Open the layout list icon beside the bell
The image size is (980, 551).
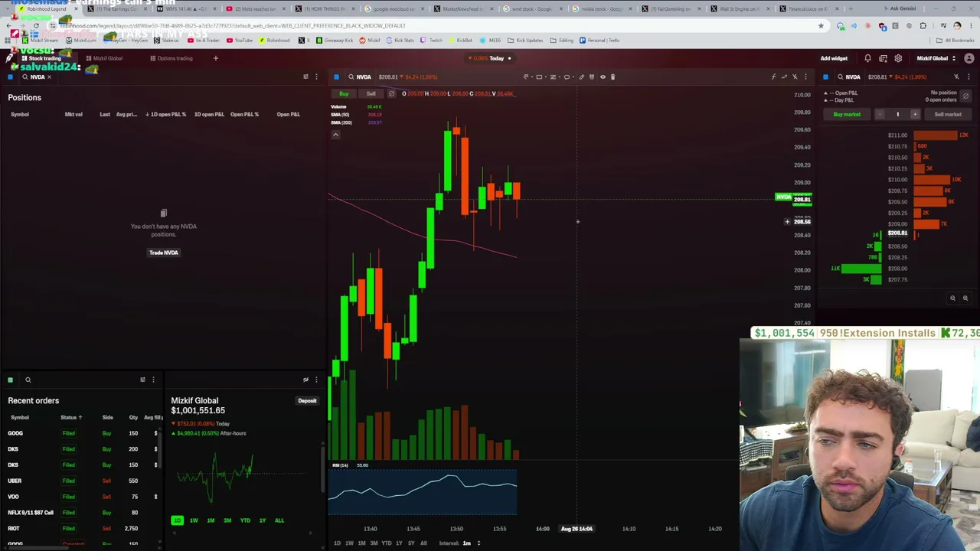[883, 58]
